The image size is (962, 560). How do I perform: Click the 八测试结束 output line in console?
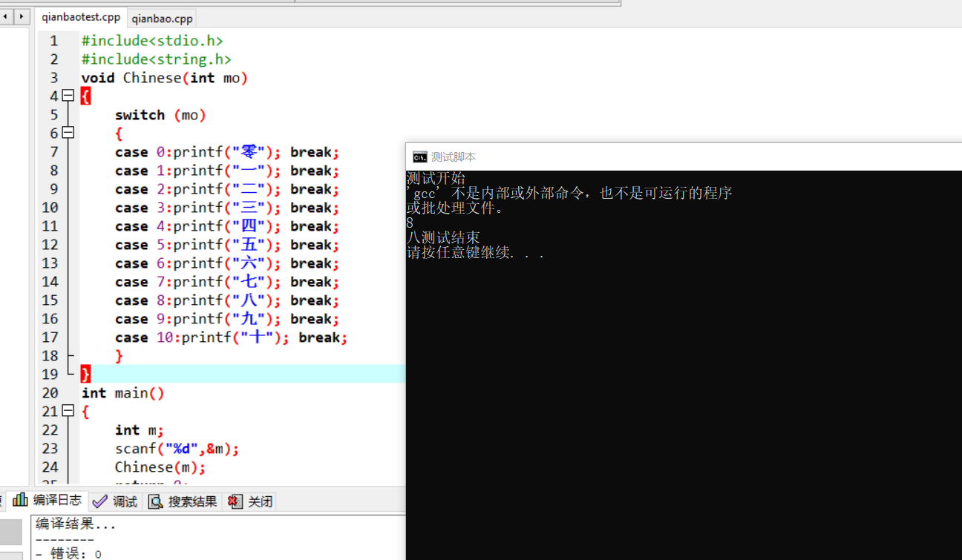coord(444,238)
